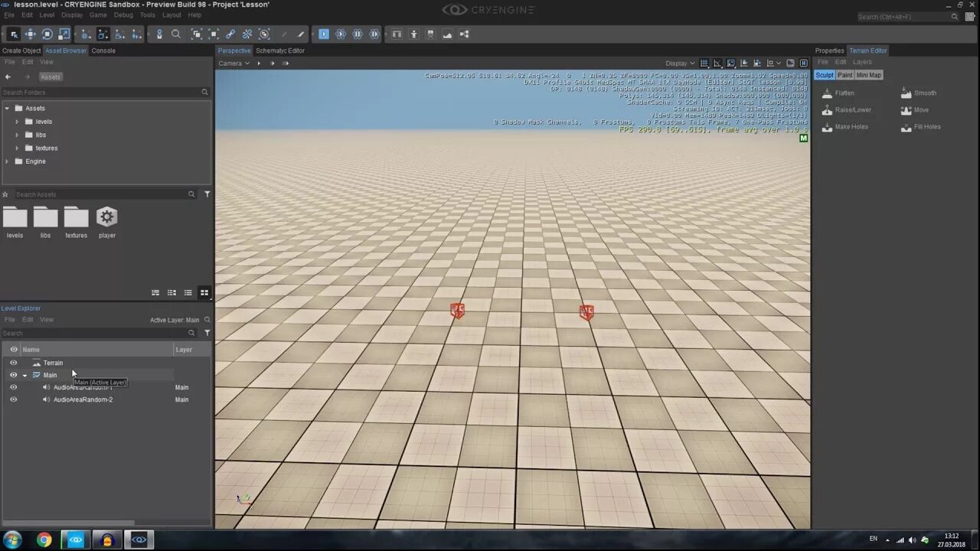Switch to the Schematyc Editor tab
The height and width of the screenshot is (551, 980).
pos(280,51)
